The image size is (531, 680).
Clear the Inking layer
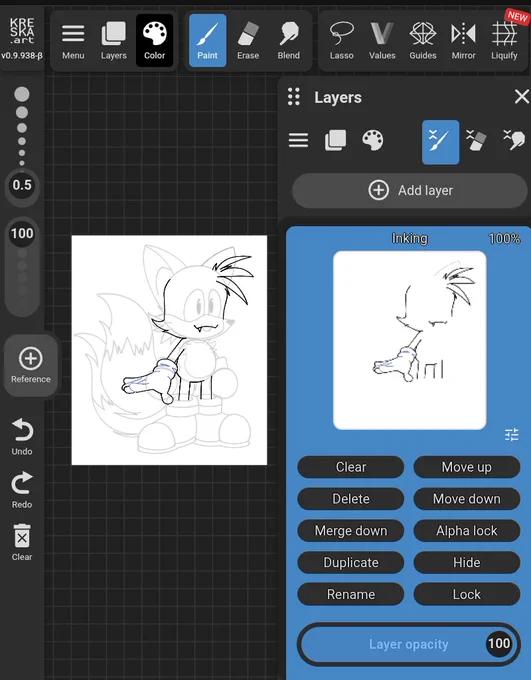(x=351, y=467)
